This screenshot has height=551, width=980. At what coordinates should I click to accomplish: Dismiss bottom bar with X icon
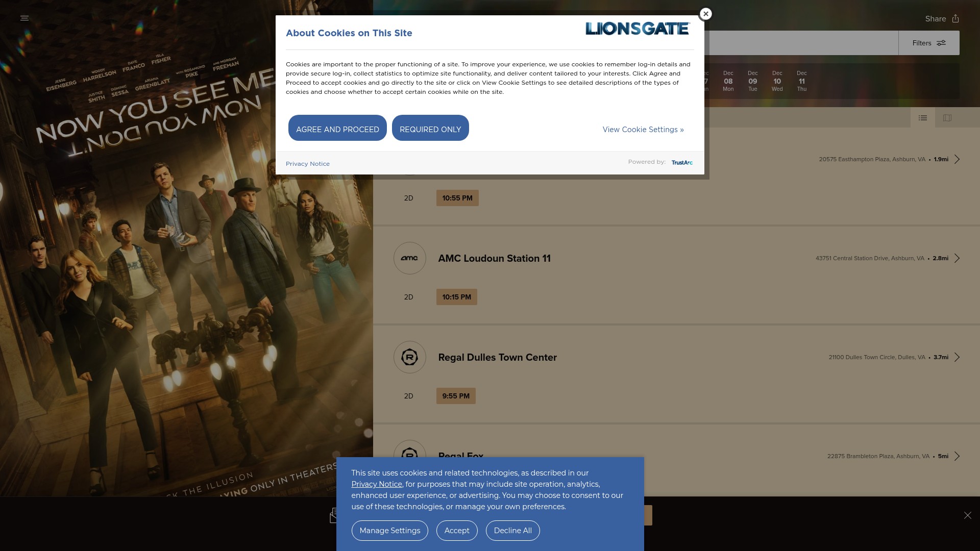click(x=968, y=515)
